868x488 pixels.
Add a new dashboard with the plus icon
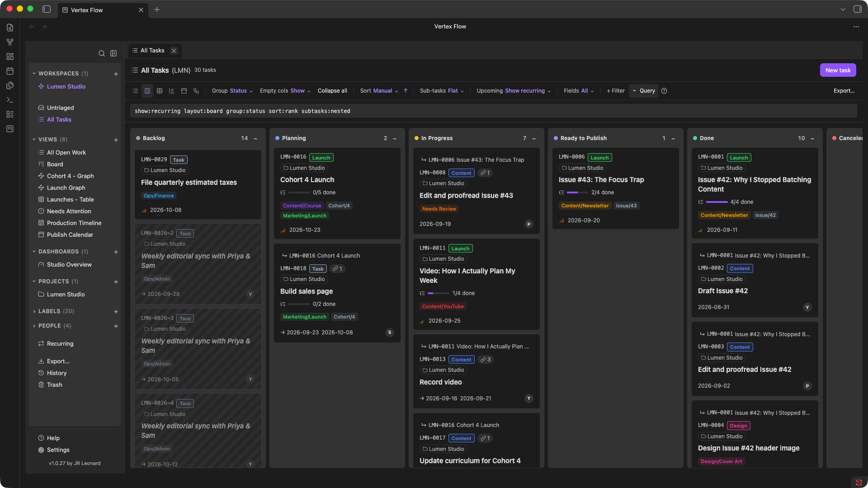click(116, 252)
